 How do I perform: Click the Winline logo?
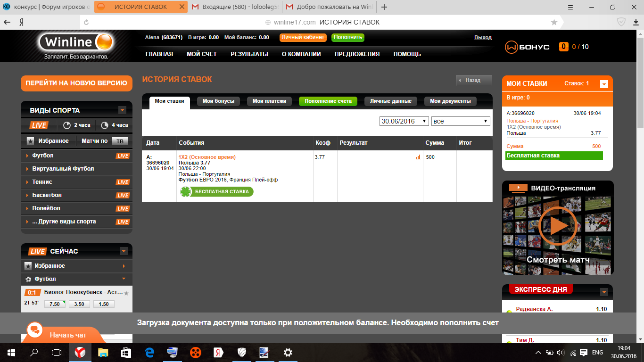76,45
